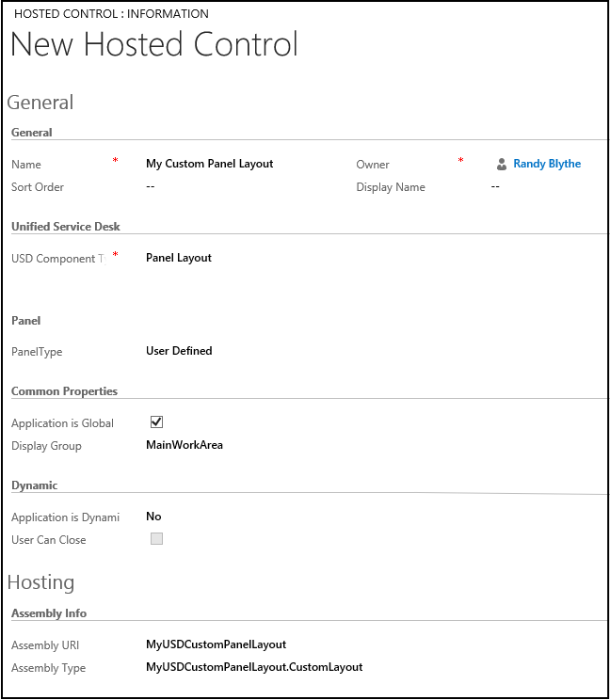Click the Common Properties section header
Screen dimensions: 610x700
pos(64,391)
